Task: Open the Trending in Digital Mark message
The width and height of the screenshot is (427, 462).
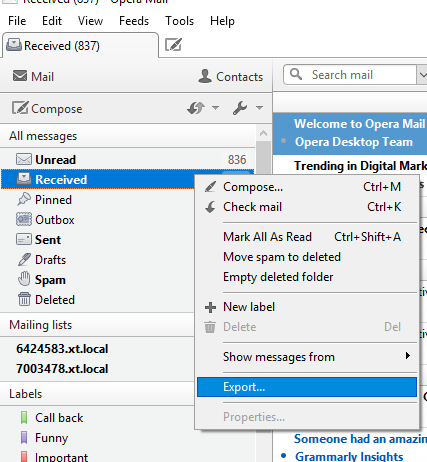Action: tap(360, 166)
